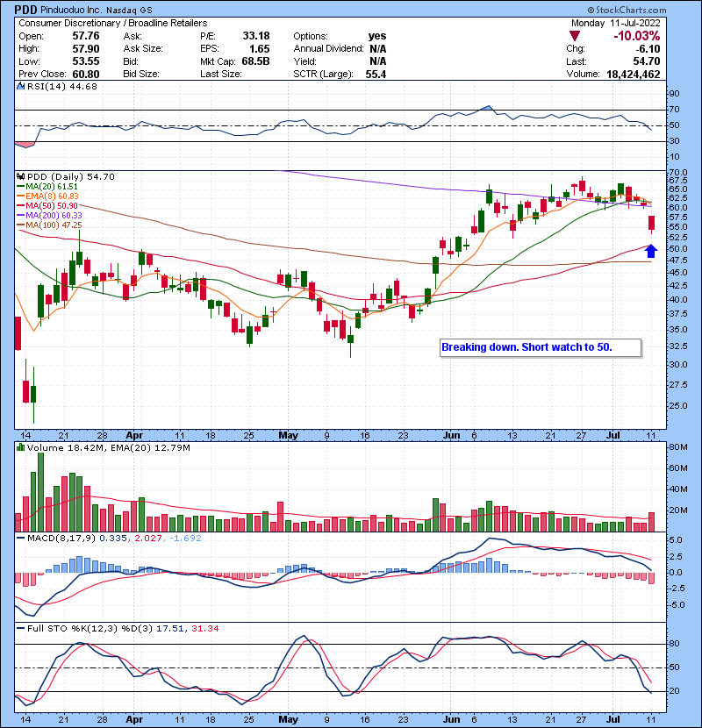Click the Chg value -6.10

click(x=648, y=49)
